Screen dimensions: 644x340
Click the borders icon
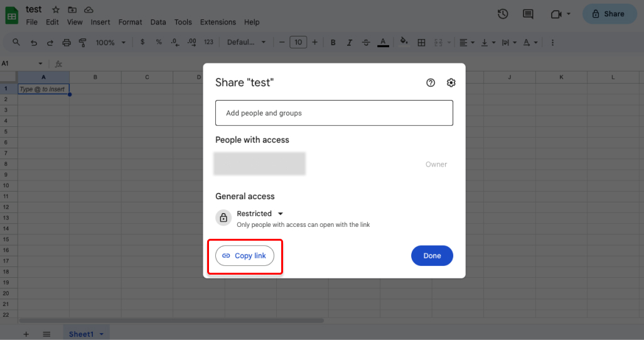click(x=421, y=42)
